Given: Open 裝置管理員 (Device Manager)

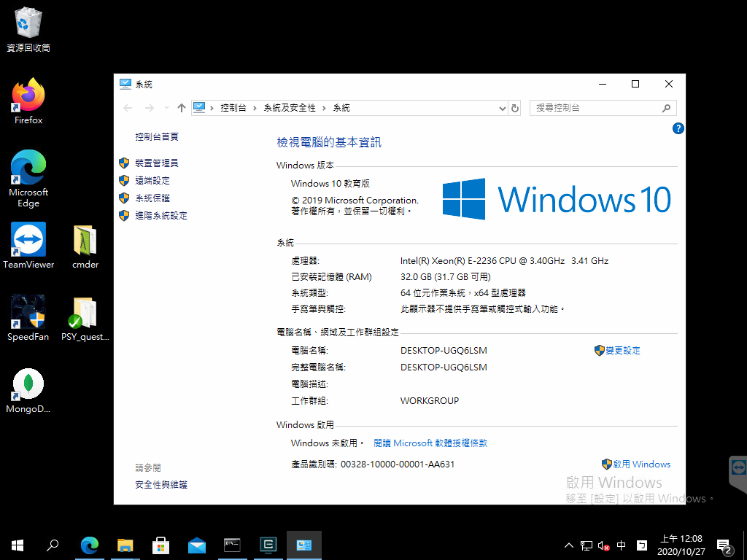Looking at the screenshot, I should click(157, 163).
